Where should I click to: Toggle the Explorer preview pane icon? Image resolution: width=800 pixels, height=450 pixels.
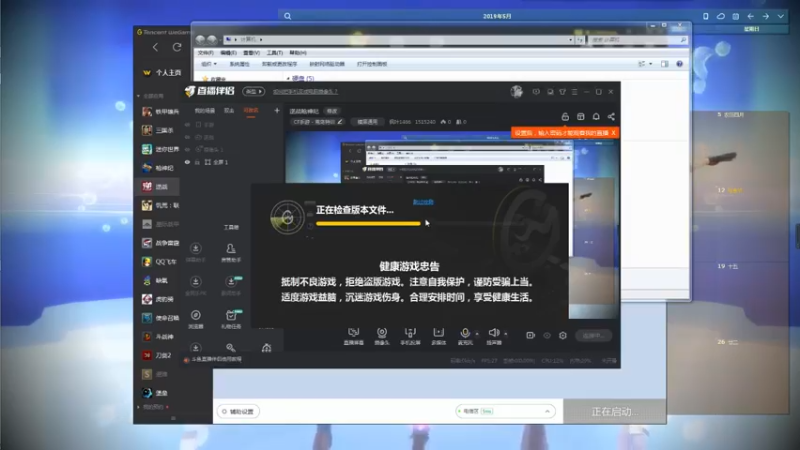(664, 64)
